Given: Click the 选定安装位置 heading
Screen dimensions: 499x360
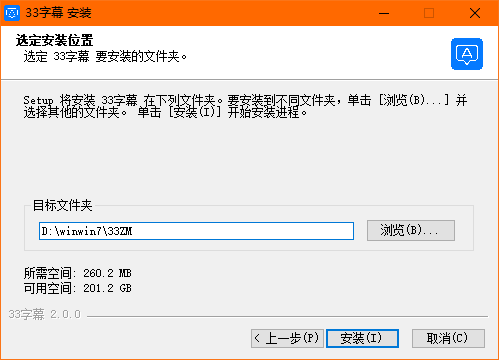Looking at the screenshot, I should tap(54, 40).
